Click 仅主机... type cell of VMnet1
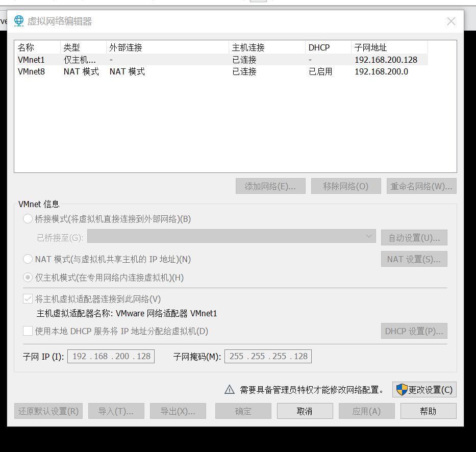Screen dimensions: 476x452 tap(80, 60)
